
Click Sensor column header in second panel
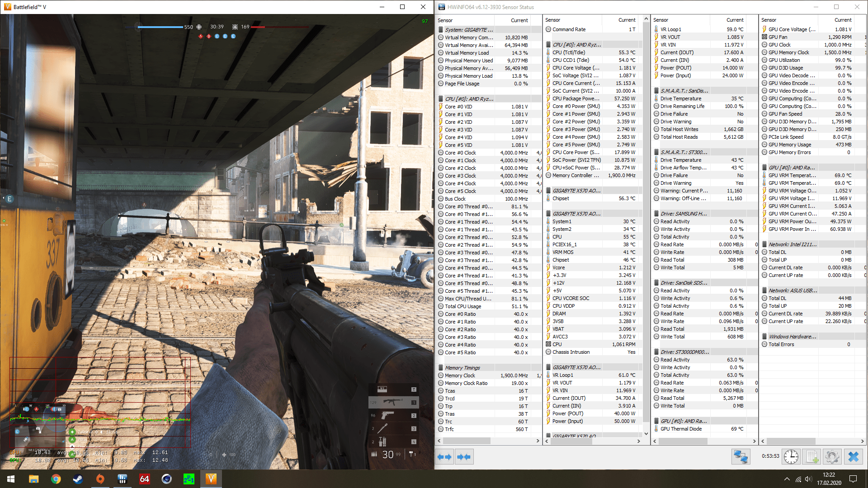[572, 20]
